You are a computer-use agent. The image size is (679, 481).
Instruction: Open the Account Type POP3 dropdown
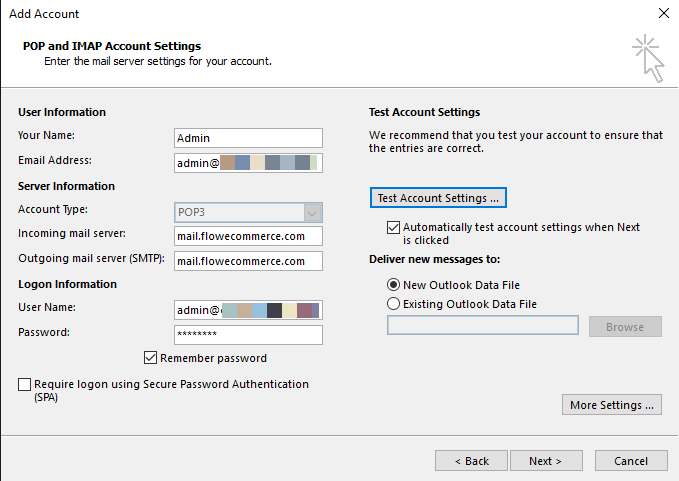point(248,212)
